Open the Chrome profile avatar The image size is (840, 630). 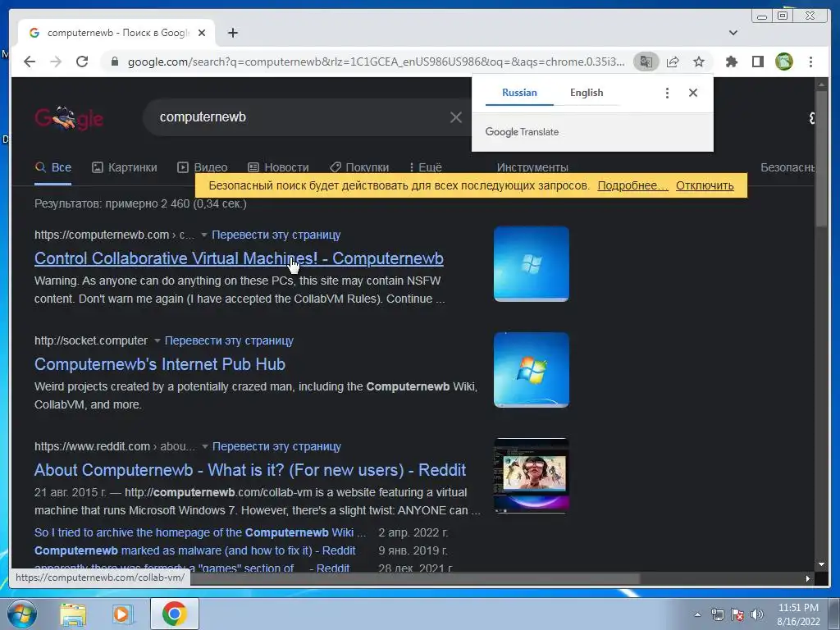pyautogui.click(x=784, y=62)
